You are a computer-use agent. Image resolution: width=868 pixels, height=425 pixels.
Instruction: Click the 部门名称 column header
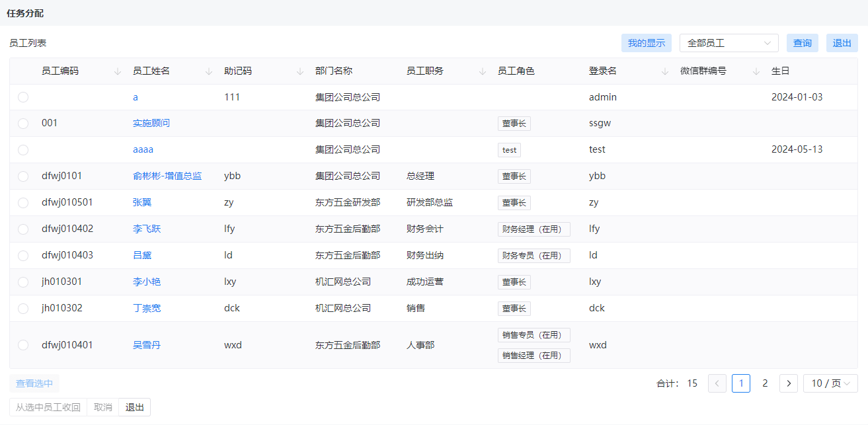coord(334,71)
